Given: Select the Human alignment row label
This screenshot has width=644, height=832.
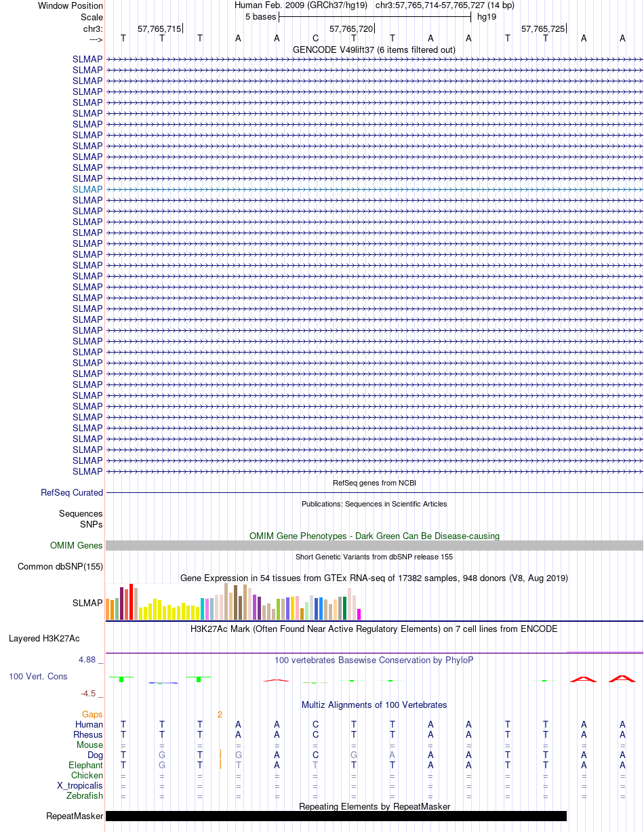Looking at the screenshot, I should (x=89, y=724).
